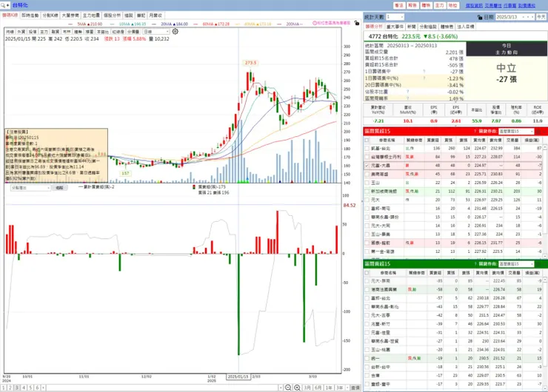The width and height of the screenshot is (548, 392).
Task: Open the 關鍵券商 dropdown in green sell header
Action: [516, 264]
